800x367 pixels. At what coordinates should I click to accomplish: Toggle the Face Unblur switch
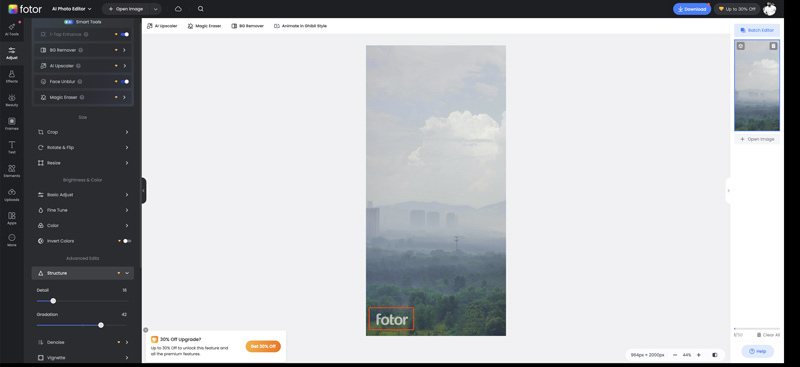[x=125, y=81]
